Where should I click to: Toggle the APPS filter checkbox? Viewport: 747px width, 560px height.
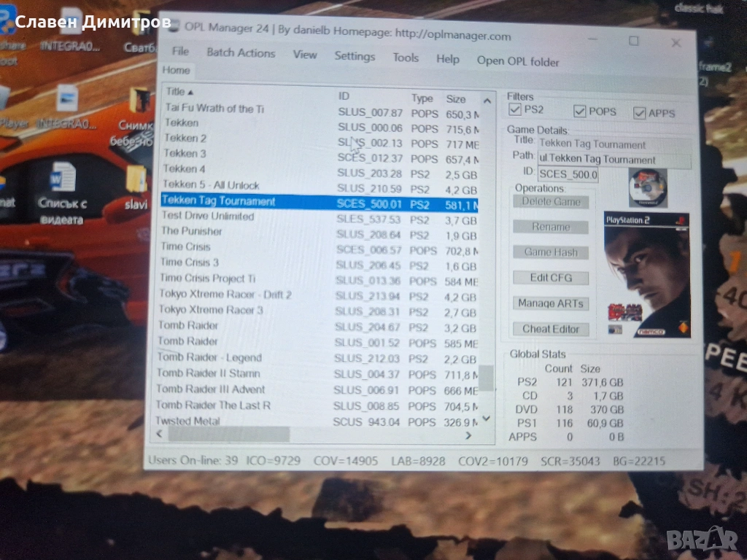[639, 113]
